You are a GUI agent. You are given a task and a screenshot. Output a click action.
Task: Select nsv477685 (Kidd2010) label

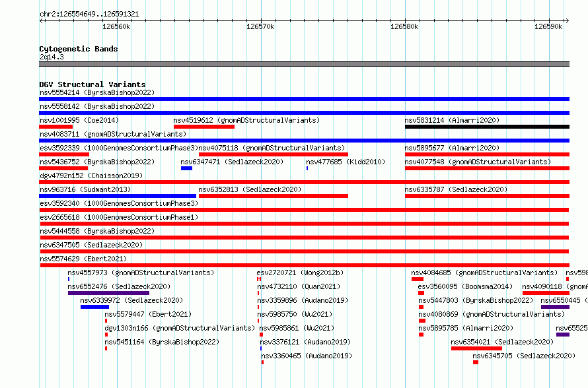point(346,162)
